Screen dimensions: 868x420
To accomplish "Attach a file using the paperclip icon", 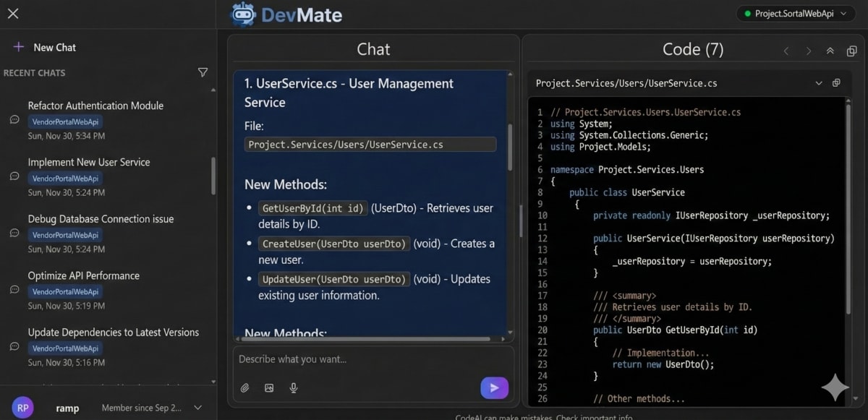I will click(244, 387).
